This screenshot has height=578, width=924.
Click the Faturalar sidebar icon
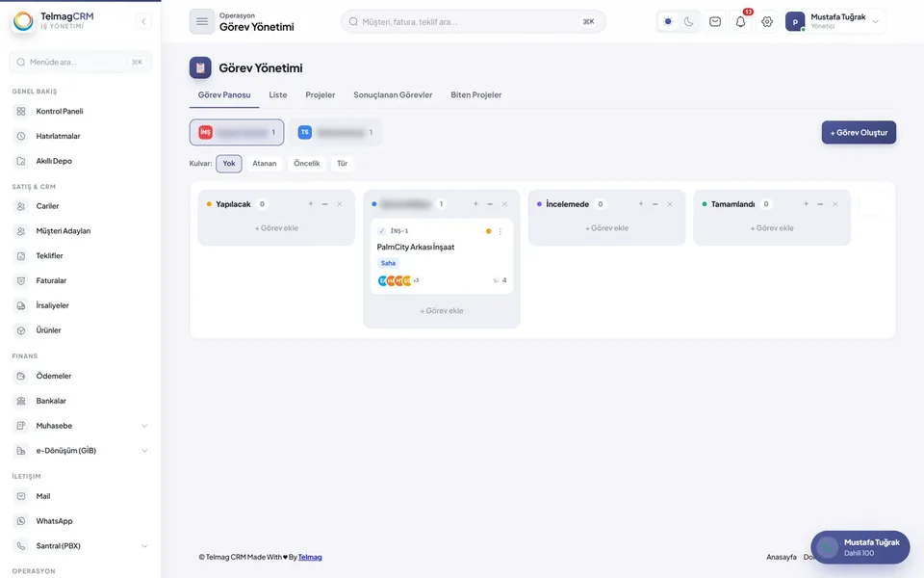click(21, 280)
